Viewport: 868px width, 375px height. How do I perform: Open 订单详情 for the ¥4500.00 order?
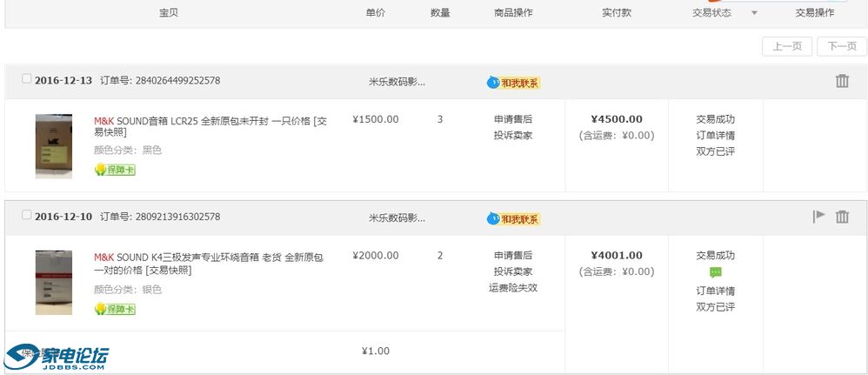[715, 135]
